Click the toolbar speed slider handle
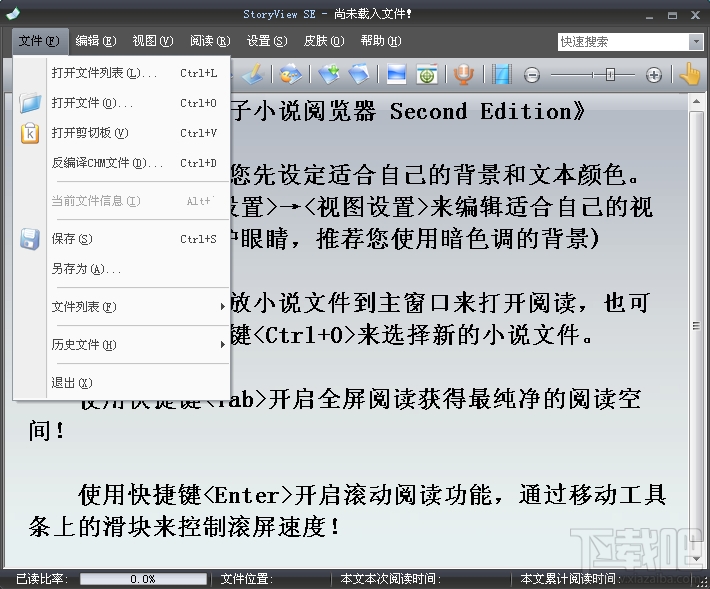This screenshot has height=589, width=710. click(x=610, y=75)
